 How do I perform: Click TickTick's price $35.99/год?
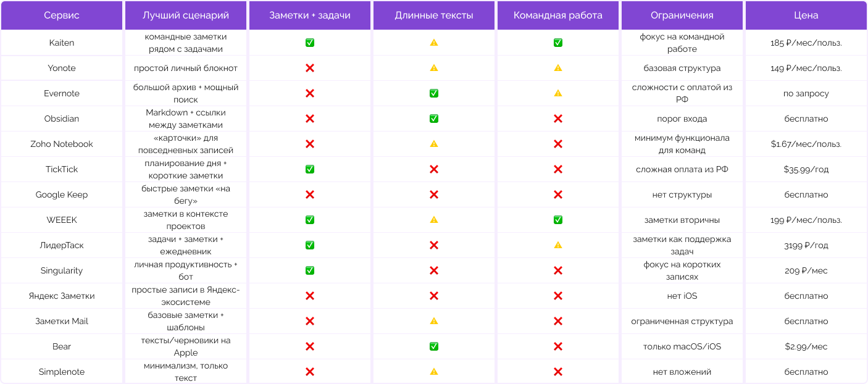click(806, 169)
